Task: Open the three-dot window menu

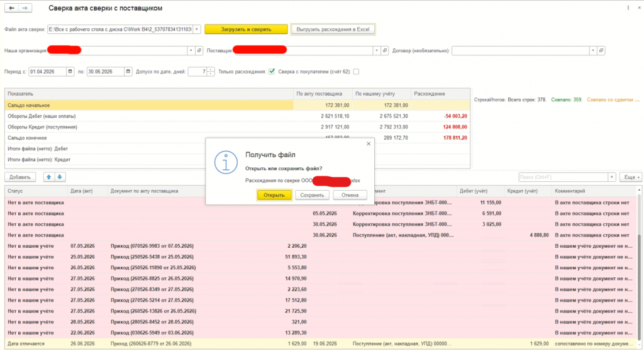Action: [628, 8]
